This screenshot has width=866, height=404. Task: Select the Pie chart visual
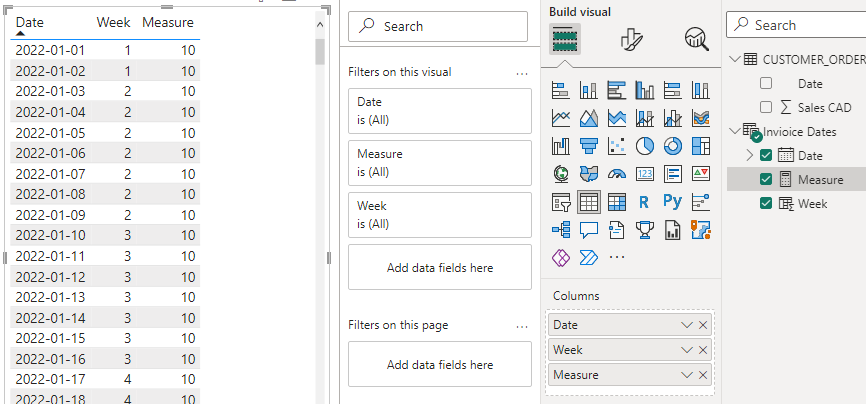[645, 146]
